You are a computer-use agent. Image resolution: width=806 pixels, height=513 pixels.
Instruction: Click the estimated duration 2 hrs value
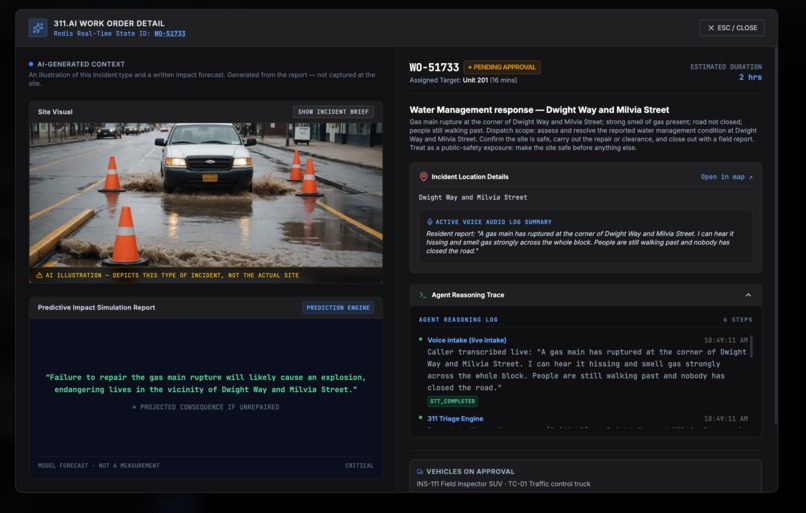750,77
